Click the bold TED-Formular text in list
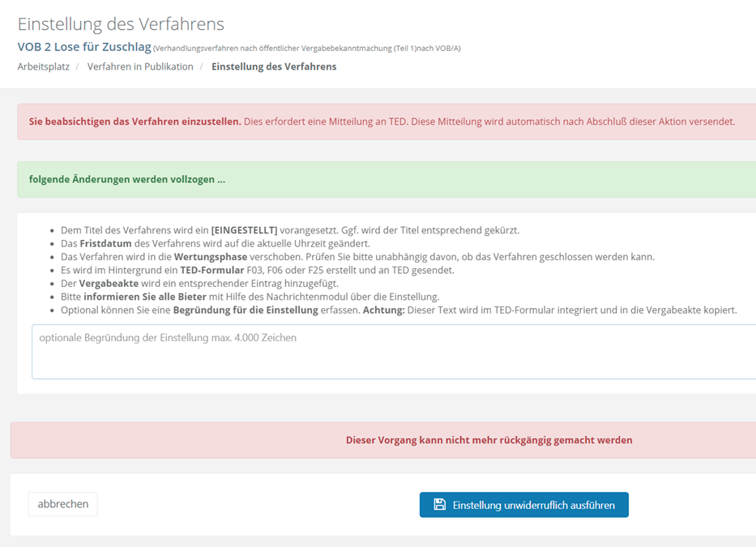Viewport: 756px width, 547px height. [212, 270]
